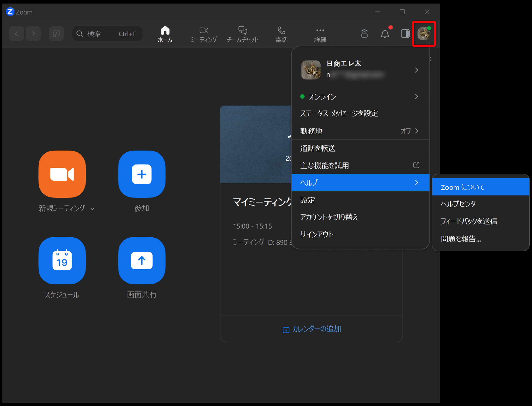
Task: Open the history clock icon
Action: (x=56, y=34)
